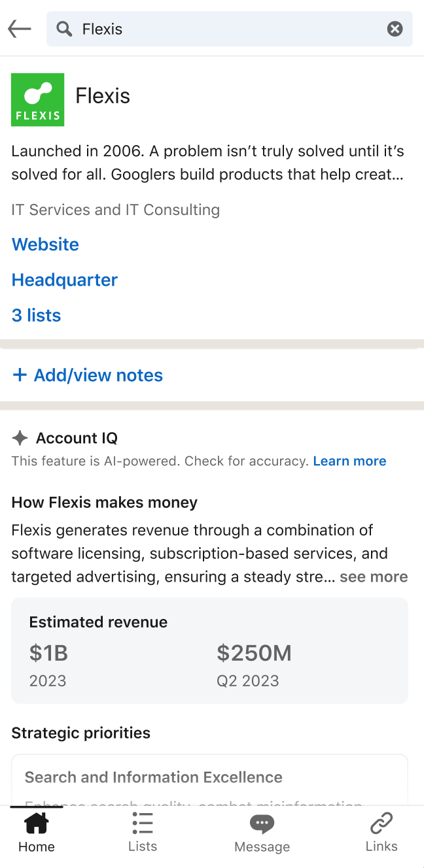
Task: Open the Website link
Action: [x=45, y=244]
